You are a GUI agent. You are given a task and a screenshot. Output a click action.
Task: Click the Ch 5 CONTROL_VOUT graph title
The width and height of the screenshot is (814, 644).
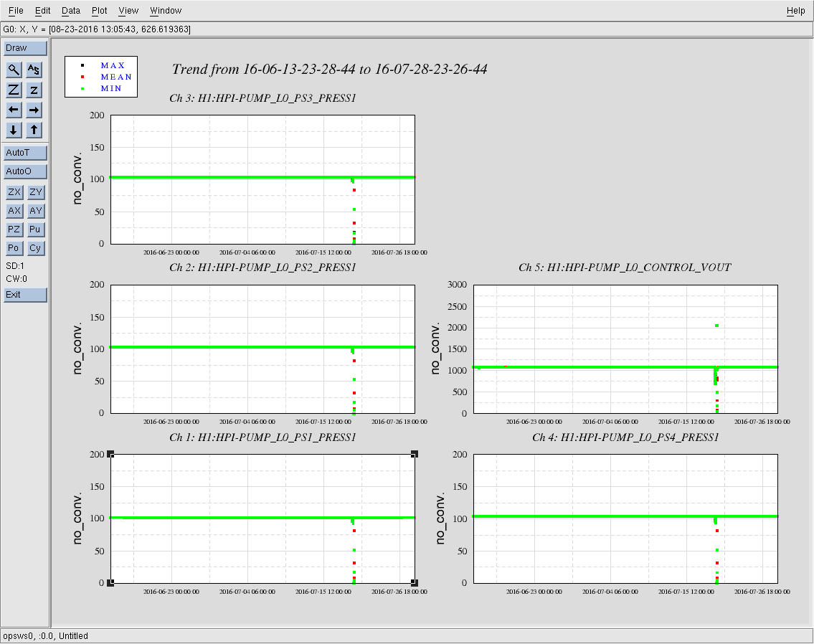click(x=625, y=267)
